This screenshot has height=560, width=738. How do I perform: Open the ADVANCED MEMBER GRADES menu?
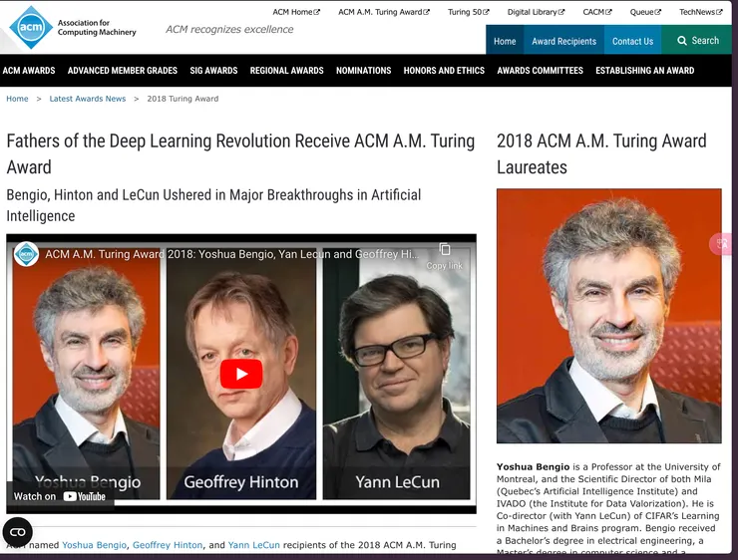(x=123, y=71)
